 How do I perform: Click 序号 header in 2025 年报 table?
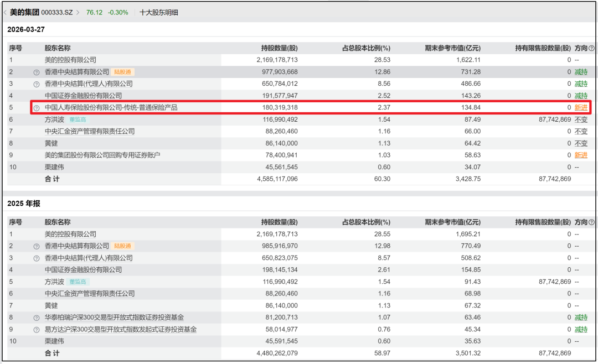[16, 222]
